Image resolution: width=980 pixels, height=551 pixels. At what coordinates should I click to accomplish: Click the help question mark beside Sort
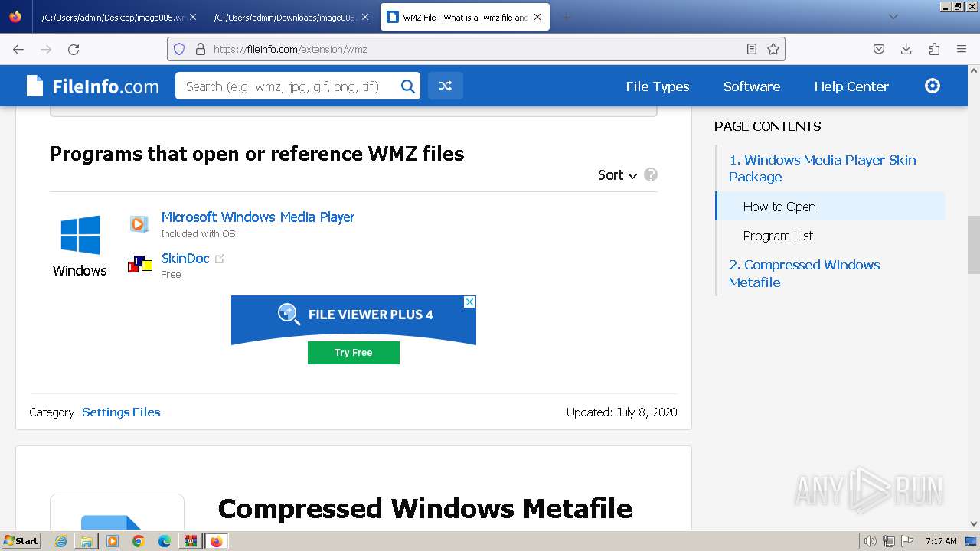pos(651,174)
